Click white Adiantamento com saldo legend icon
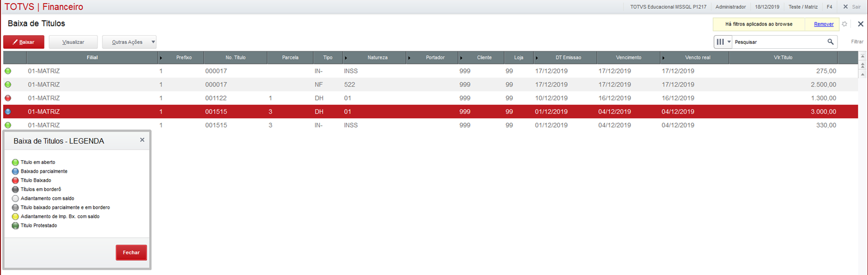The height and width of the screenshot is (275, 868). pyautogui.click(x=15, y=198)
